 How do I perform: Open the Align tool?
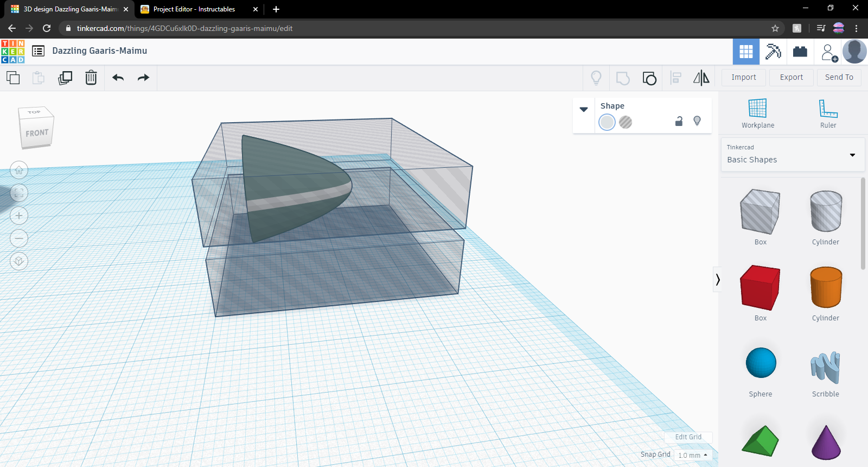tap(676, 78)
